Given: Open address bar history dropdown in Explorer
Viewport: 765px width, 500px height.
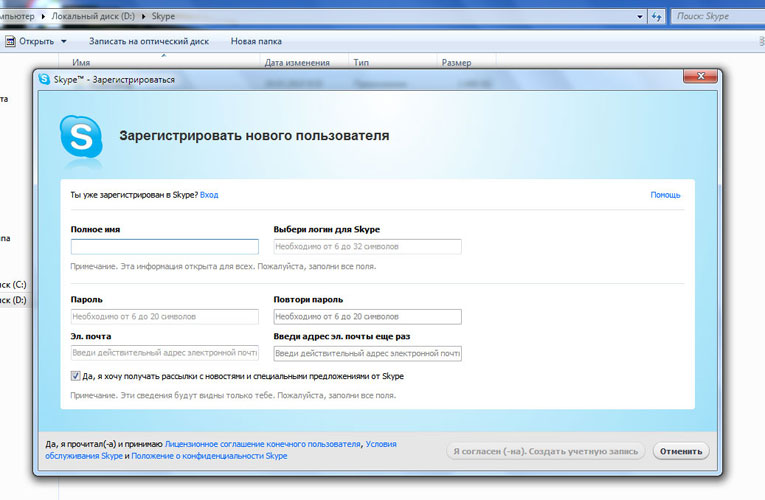Looking at the screenshot, I should [x=640, y=17].
